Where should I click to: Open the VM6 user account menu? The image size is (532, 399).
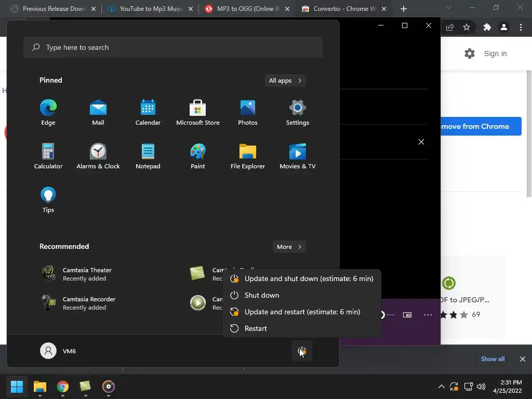[x=58, y=351]
